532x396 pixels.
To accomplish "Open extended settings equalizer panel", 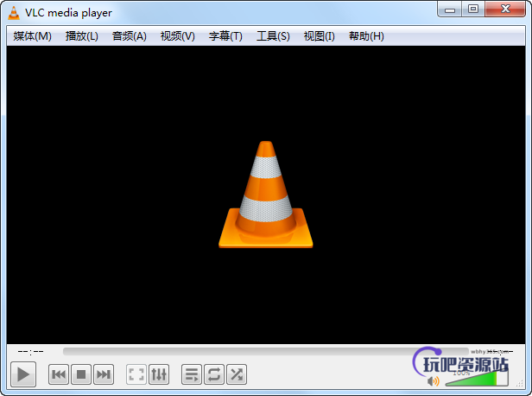I will (159, 374).
